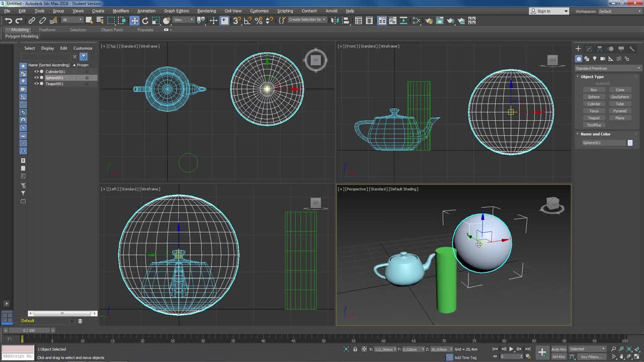This screenshot has height=362, width=644.
Task: Switch to the Freeform ribbon tab
Action: (47, 30)
